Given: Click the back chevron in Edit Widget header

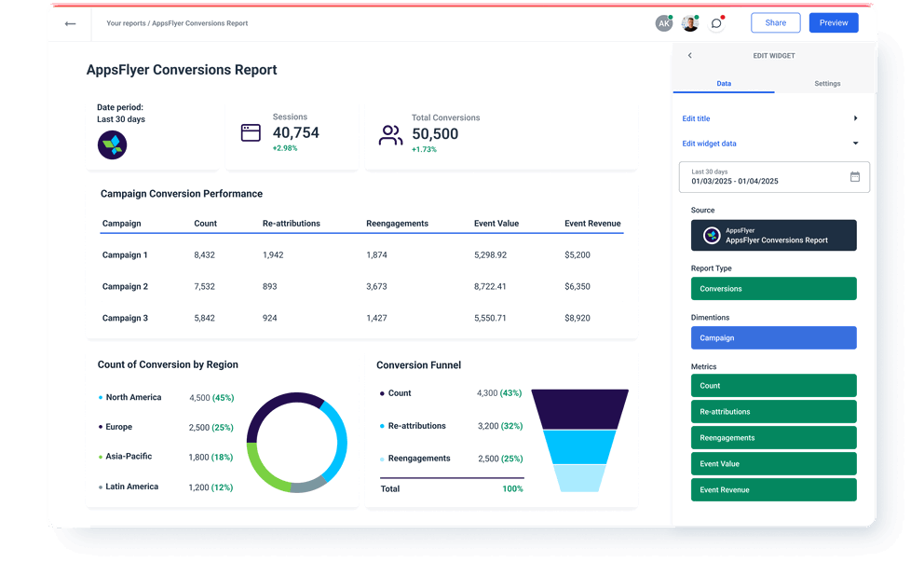Looking at the screenshot, I should [689, 55].
